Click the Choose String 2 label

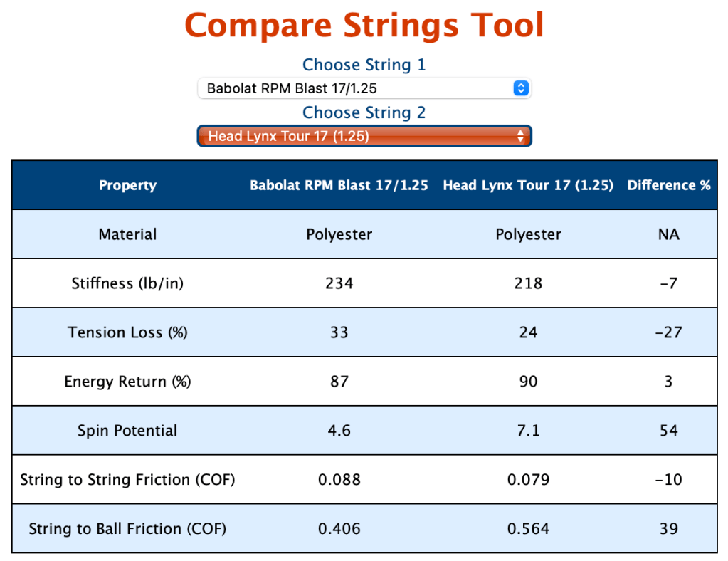pyautogui.click(x=364, y=112)
